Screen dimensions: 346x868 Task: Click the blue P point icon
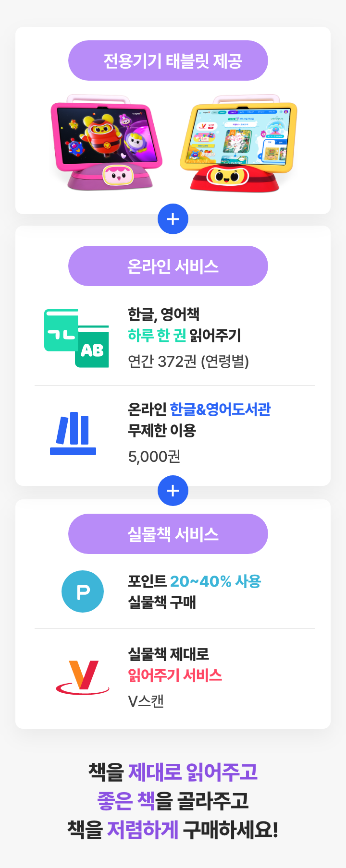point(83,591)
